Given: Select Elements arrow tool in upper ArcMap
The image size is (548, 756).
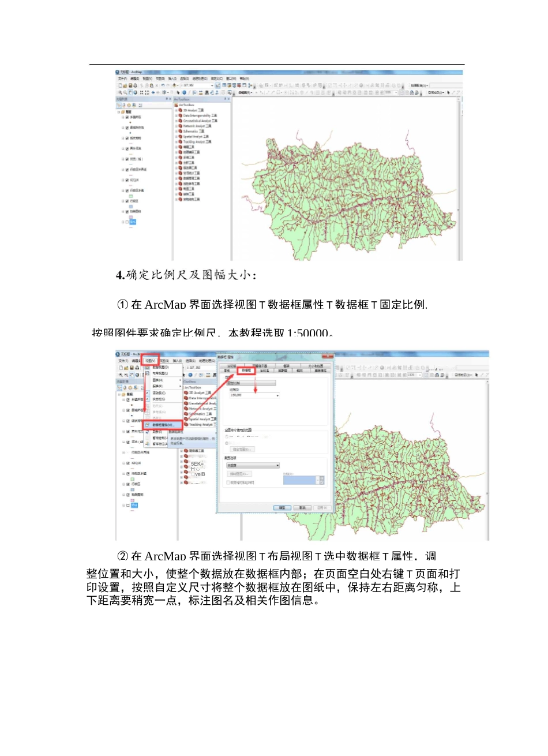Looking at the screenshot, I should [178, 92].
